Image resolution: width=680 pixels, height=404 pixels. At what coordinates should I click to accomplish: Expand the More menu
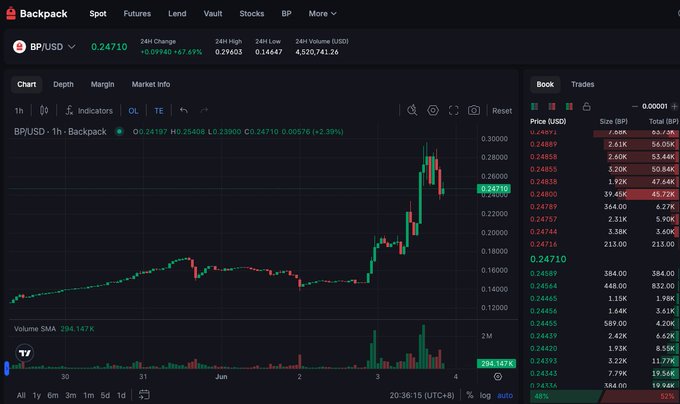click(322, 13)
